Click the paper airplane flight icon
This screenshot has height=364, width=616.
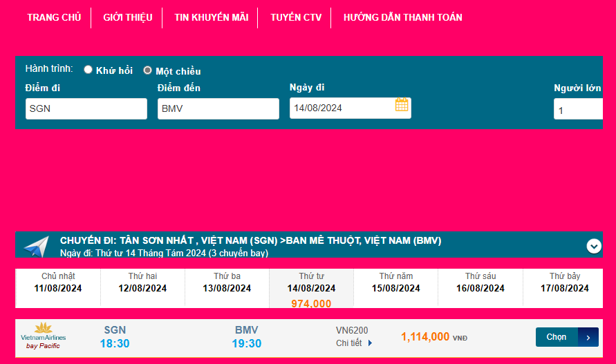tap(36, 246)
